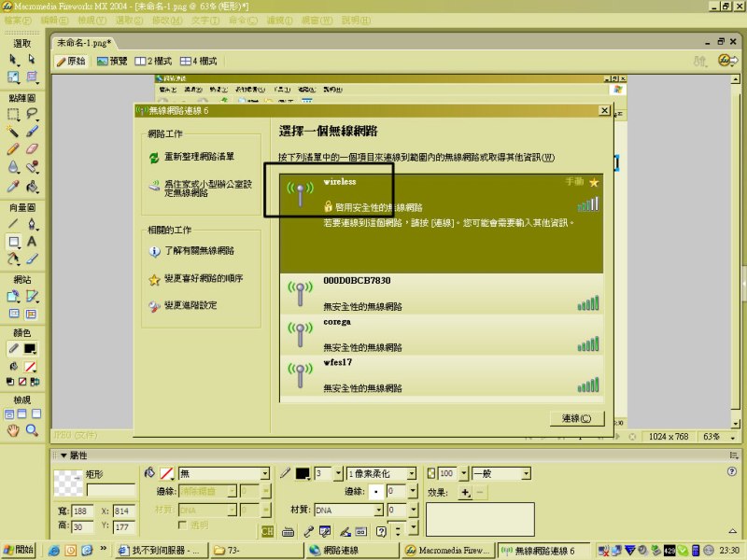This screenshot has width=747, height=560.
Task: Select the Marquee tool
Action: [13, 114]
